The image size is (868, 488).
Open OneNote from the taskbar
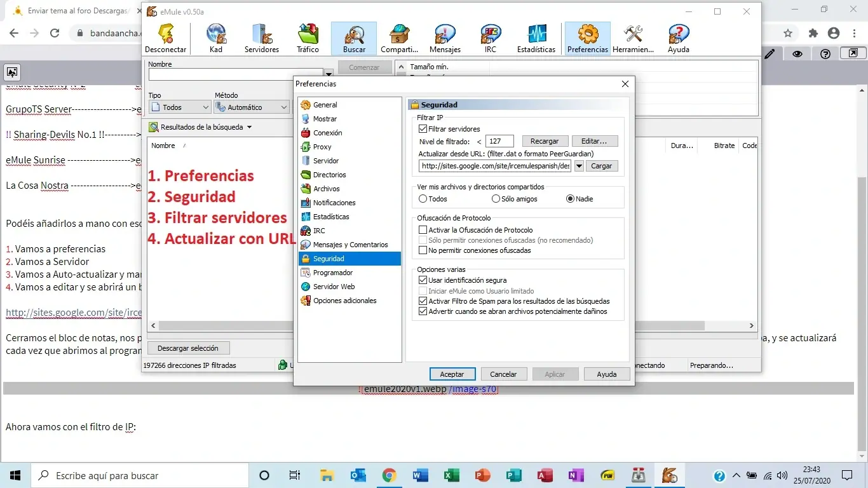point(576,475)
